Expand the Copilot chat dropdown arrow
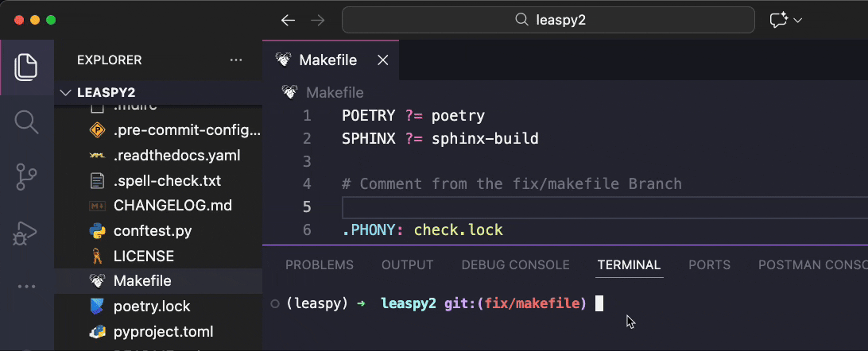The image size is (868, 351). [x=798, y=21]
